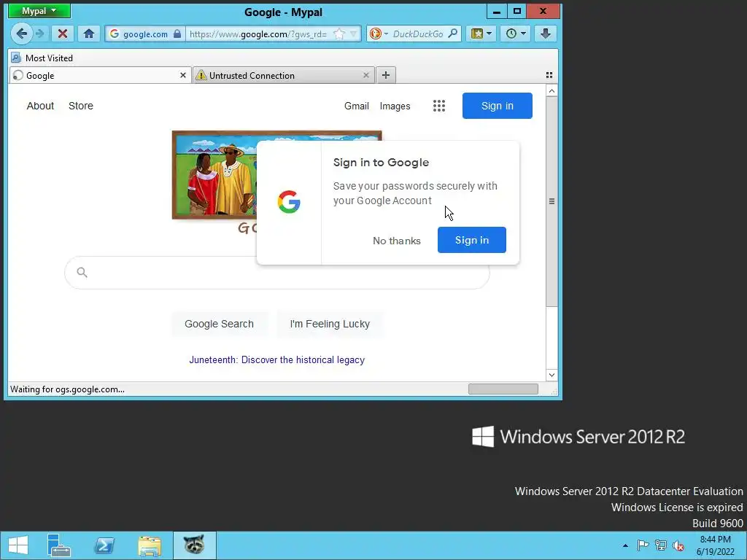Open the Action Center flag icon
747x560 pixels.
643,545
